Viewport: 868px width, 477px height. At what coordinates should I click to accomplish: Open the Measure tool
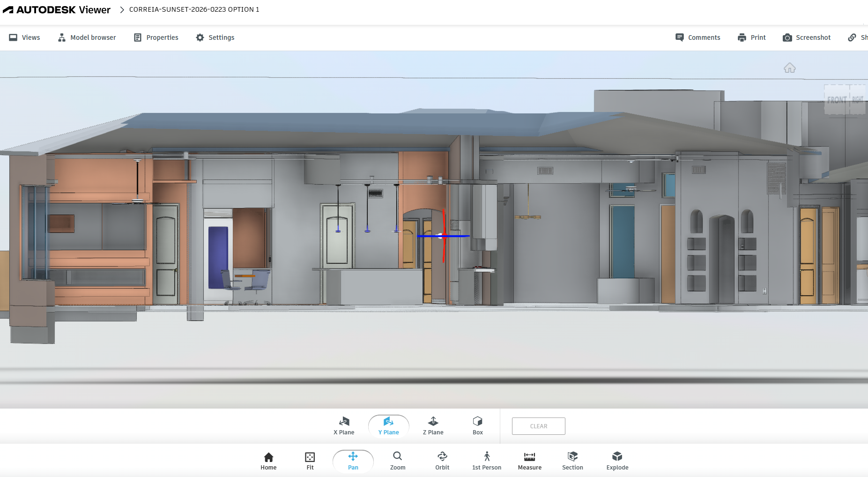pos(529,460)
